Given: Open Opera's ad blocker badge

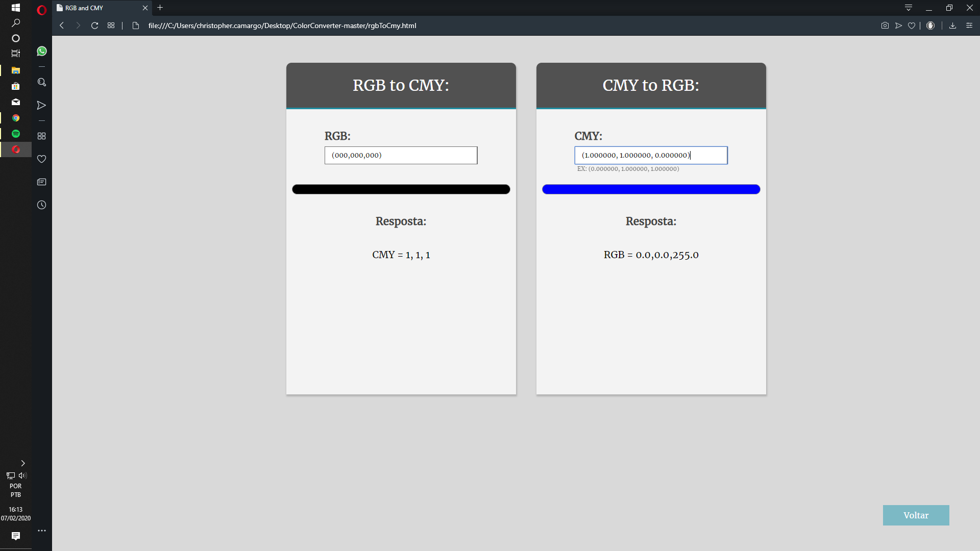Looking at the screenshot, I should pos(930,26).
